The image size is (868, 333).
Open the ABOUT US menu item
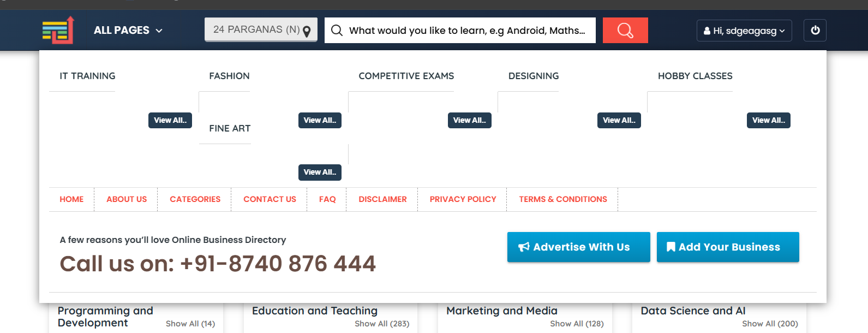point(127,199)
